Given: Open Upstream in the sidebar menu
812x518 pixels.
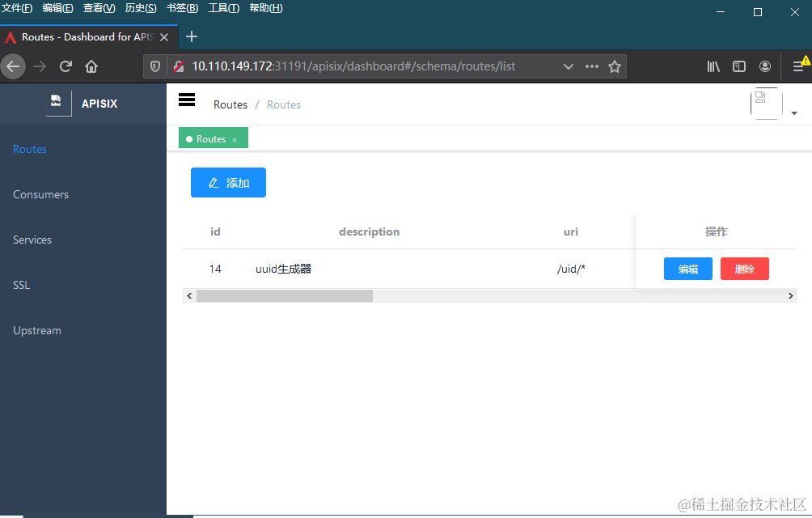Looking at the screenshot, I should [x=36, y=330].
